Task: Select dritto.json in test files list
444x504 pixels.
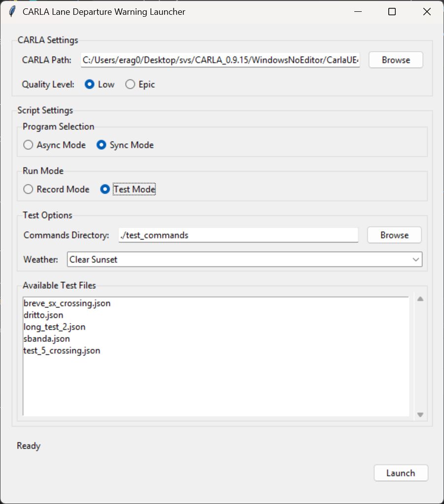Action: coord(43,315)
